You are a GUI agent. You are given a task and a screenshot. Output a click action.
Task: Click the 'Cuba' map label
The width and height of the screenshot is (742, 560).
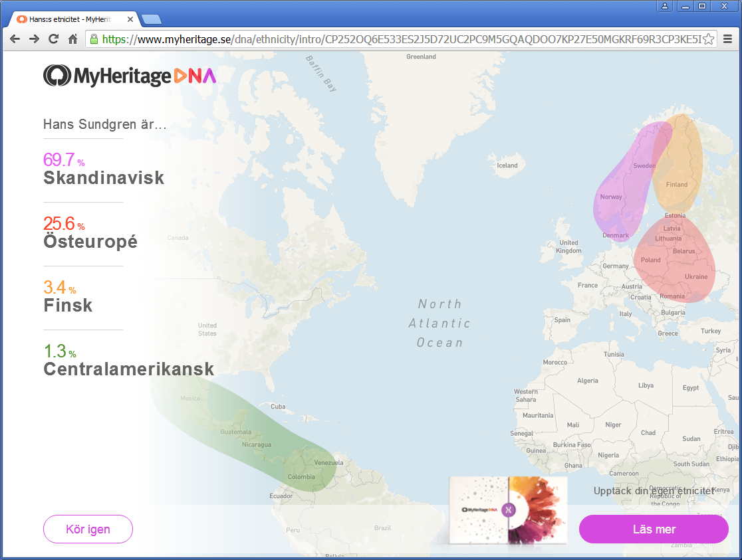click(278, 407)
